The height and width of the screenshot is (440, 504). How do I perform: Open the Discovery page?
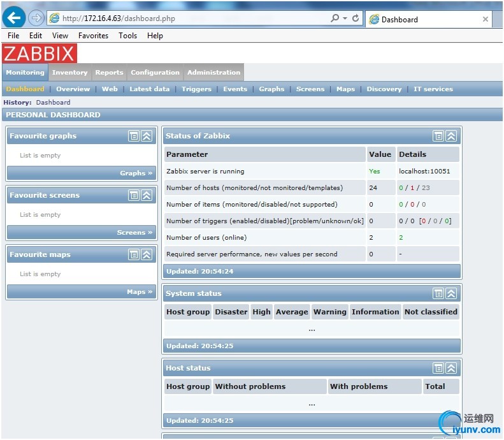pyautogui.click(x=384, y=89)
